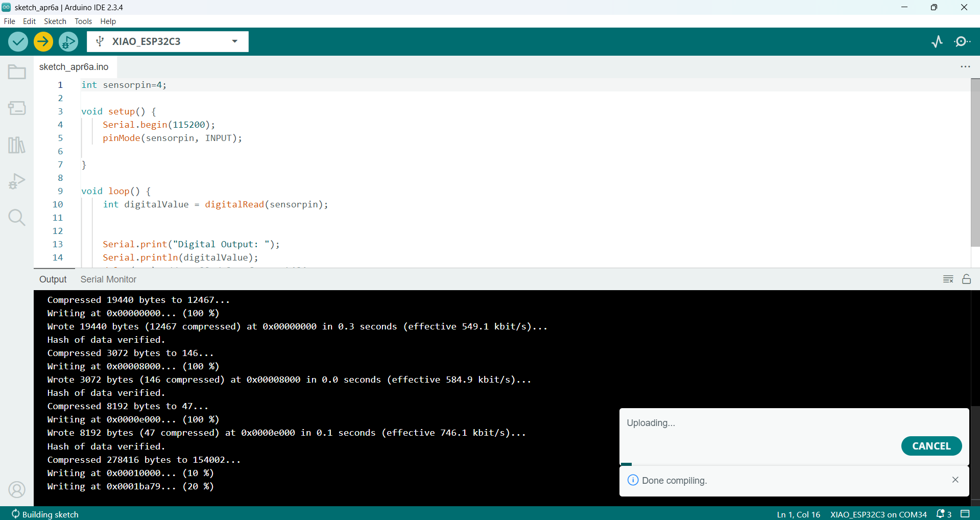Open Serial Monitor magnifier icon in toolbar
980x520 pixels.
tap(963, 41)
